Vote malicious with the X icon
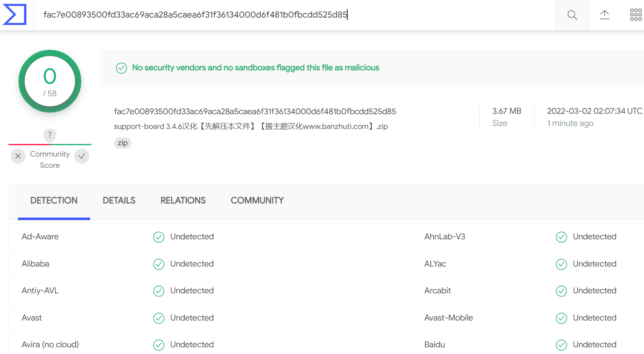644x354 pixels. 18,156
